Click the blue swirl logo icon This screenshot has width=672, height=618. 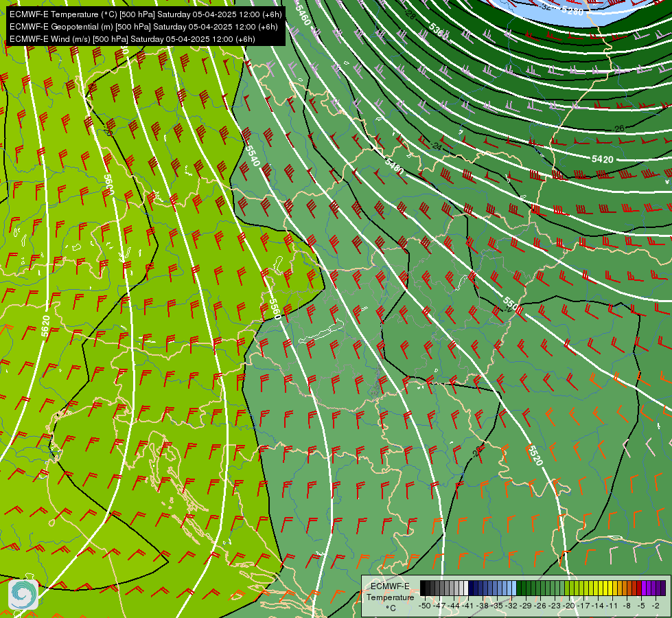pyautogui.click(x=23, y=594)
